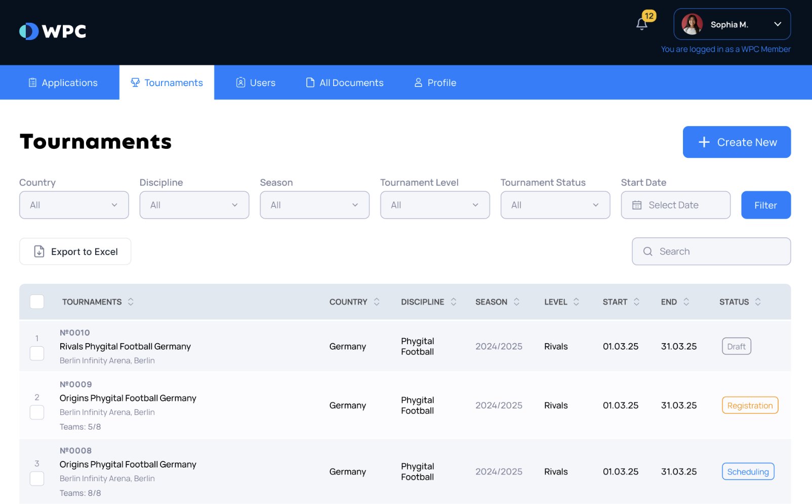
Task: Sort by Tournaments column arrows
Action: [x=131, y=302]
